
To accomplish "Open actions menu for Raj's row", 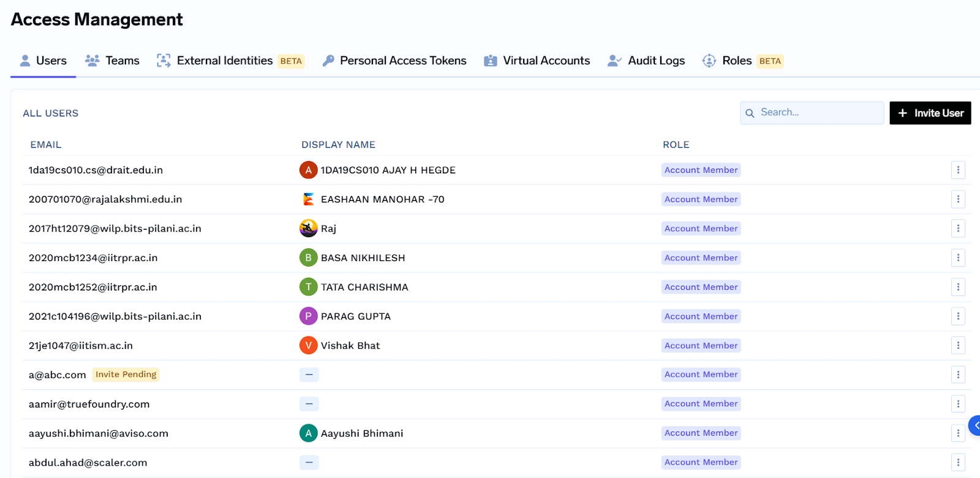I will click(x=958, y=229).
